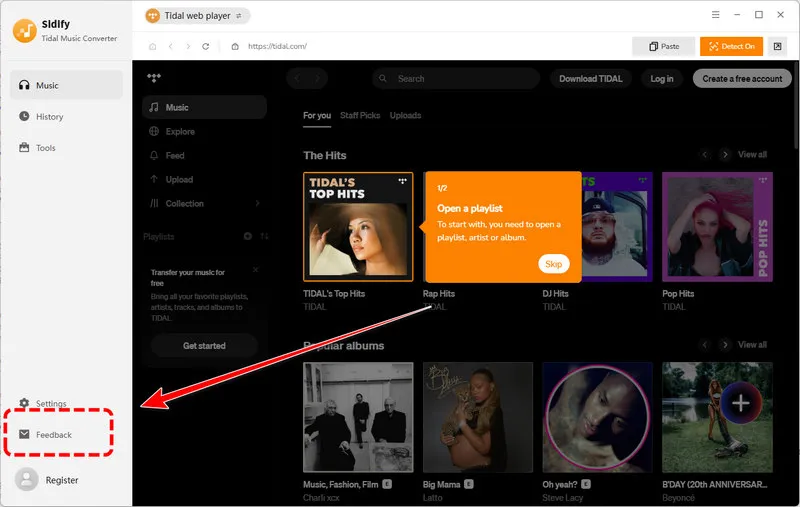The image size is (800, 507).
Task: Open the DJ Hits playlist cover
Action: pyautogui.click(x=617, y=227)
